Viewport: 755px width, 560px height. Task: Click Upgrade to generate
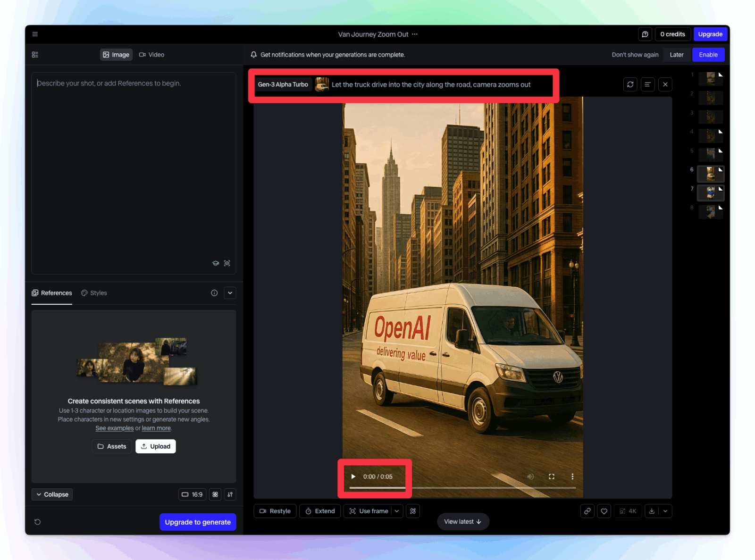pos(198,522)
